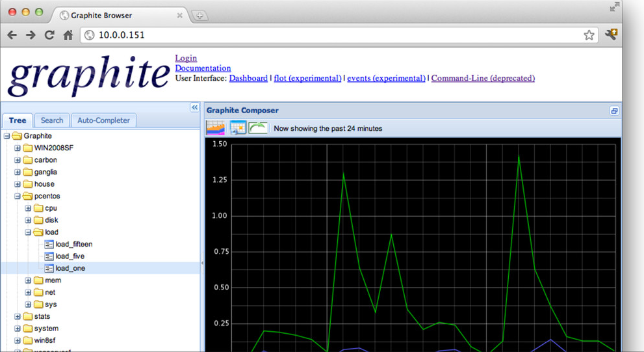Click the Graphite root folder icon
The width and height of the screenshot is (644, 352).
pos(17,136)
